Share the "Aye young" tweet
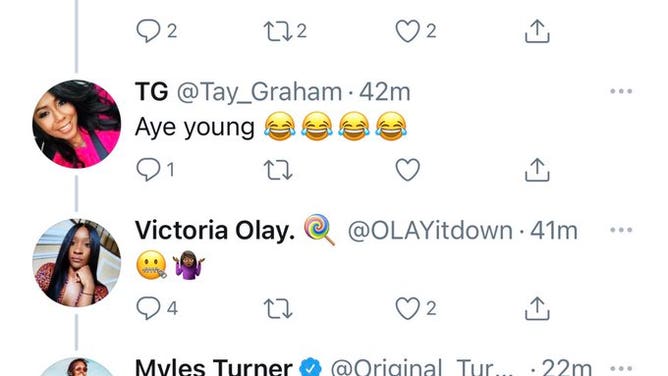The image size is (668, 376). (537, 169)
